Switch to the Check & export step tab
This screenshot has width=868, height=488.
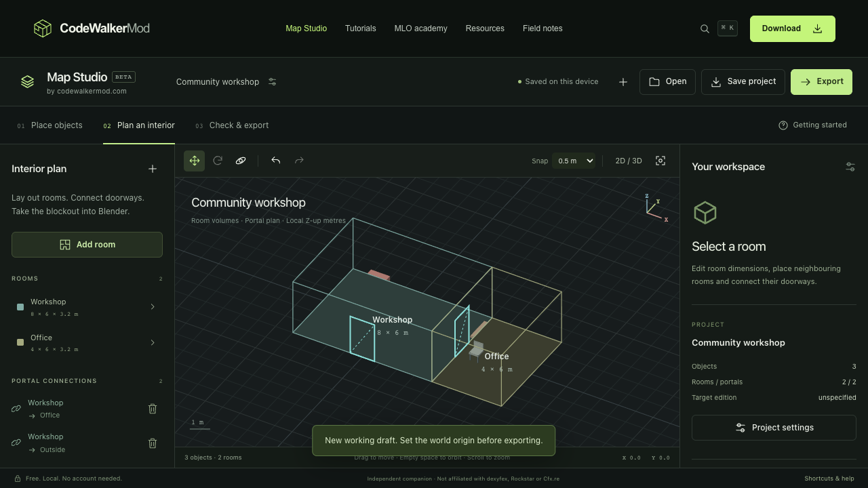pyautogui.click(x=232, y=125)
